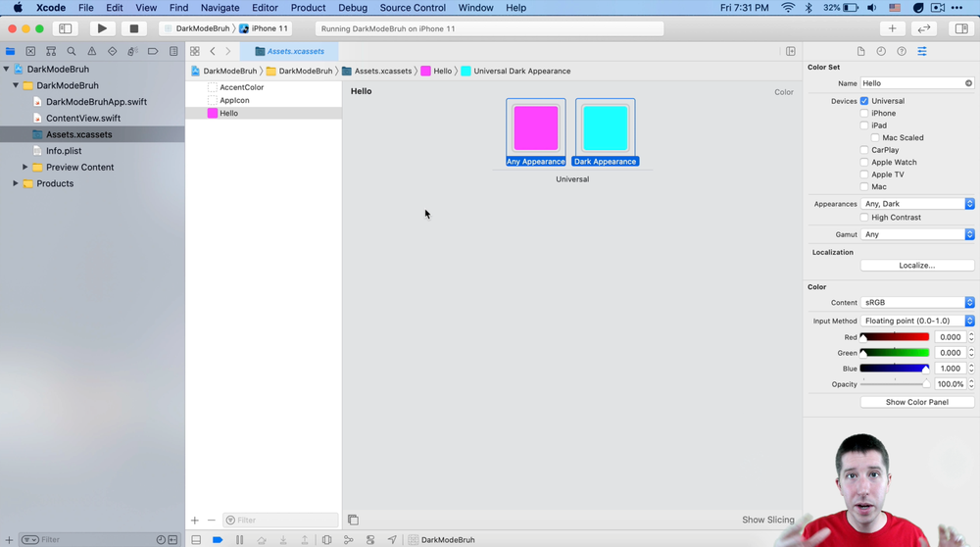Expand the Preview Content folder
This screenshot has width=980, height=547.
point(25,167)
